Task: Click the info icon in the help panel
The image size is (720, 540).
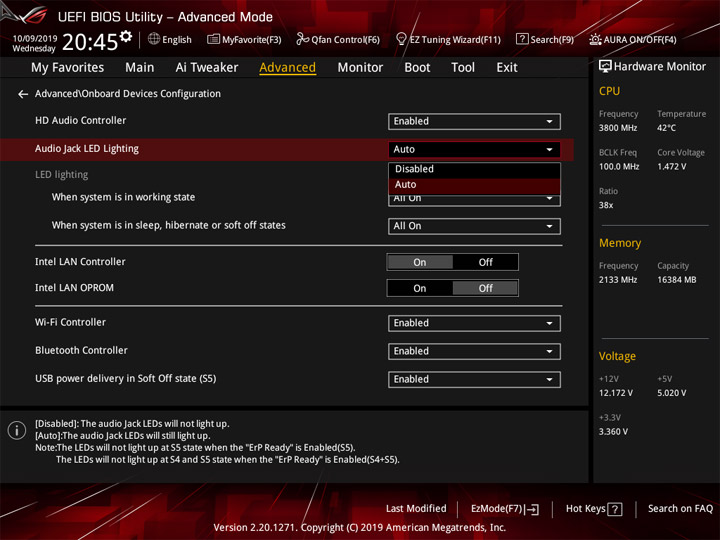Action: 17,430
